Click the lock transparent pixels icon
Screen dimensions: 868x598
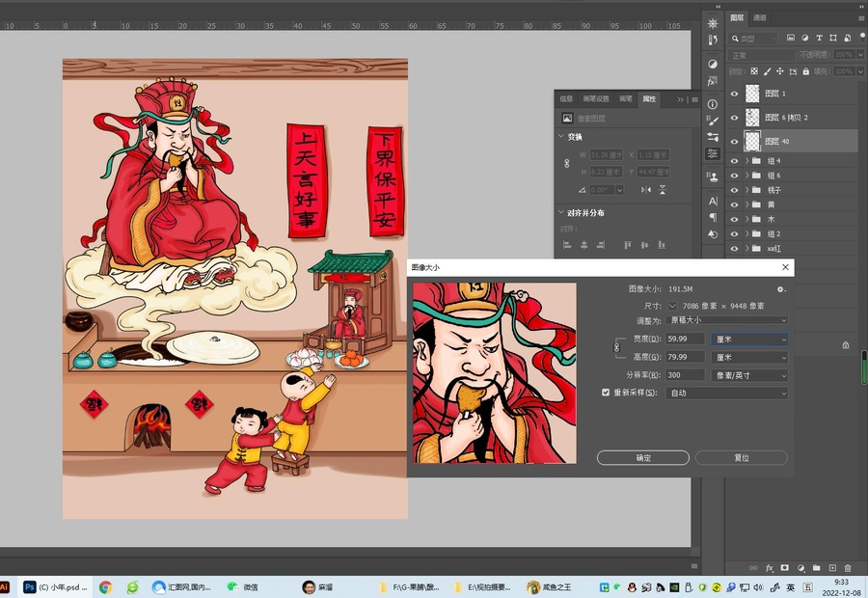point(754,71)
